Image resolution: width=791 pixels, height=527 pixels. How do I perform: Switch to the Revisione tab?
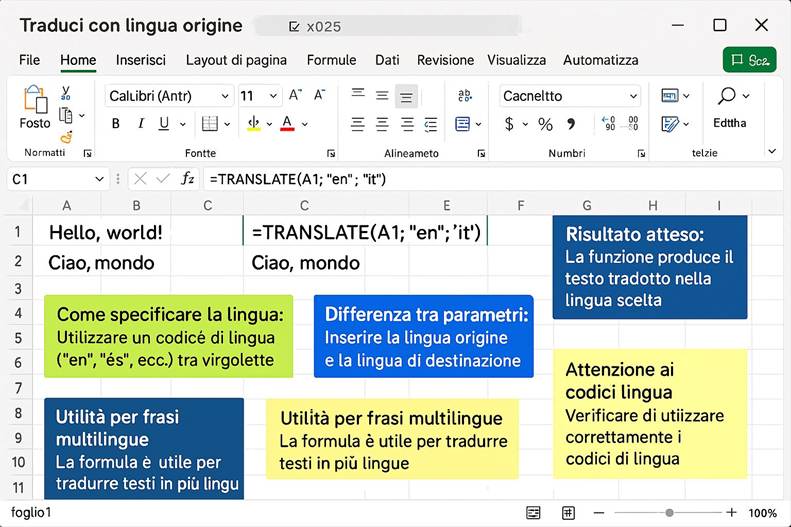(x=445, y=60)
